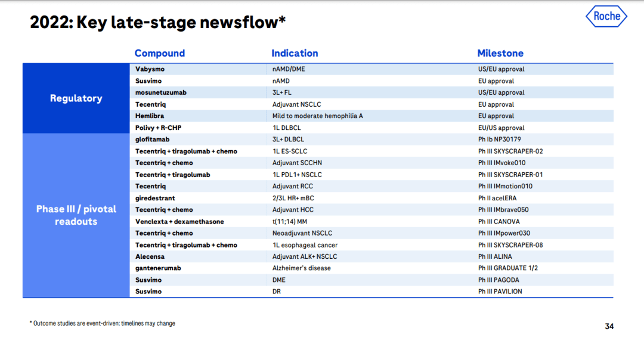This screenshot has width=644, height=347.
Task: Click the 'Neoadjuvant NSCLC' indication cell
Action: click(x=302, y=233)
